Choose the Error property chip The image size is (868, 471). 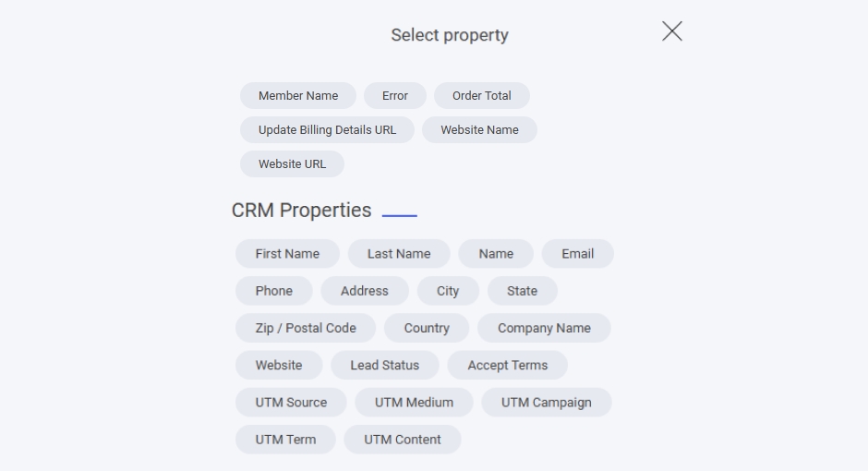click(x=394, y=96)
